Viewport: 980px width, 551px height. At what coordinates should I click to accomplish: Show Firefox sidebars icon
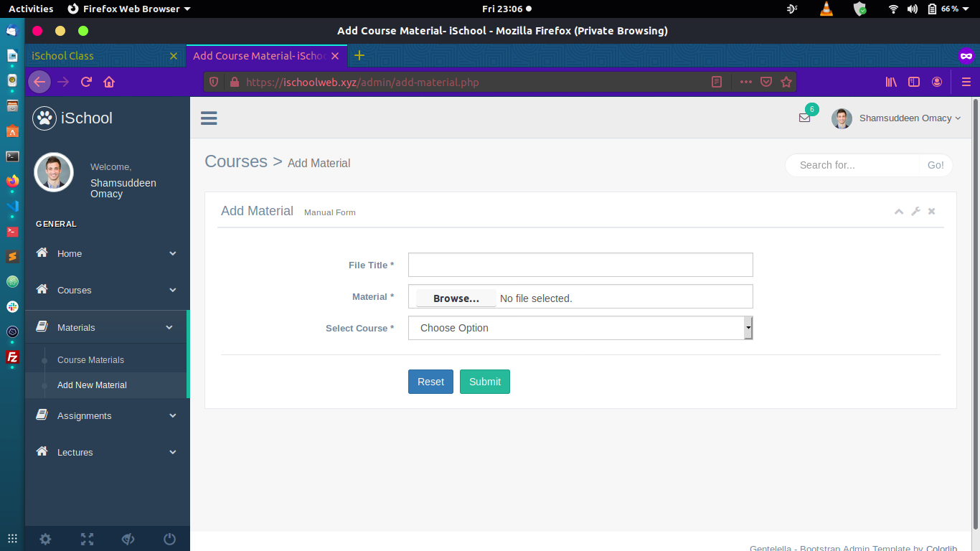coord(914,82)
